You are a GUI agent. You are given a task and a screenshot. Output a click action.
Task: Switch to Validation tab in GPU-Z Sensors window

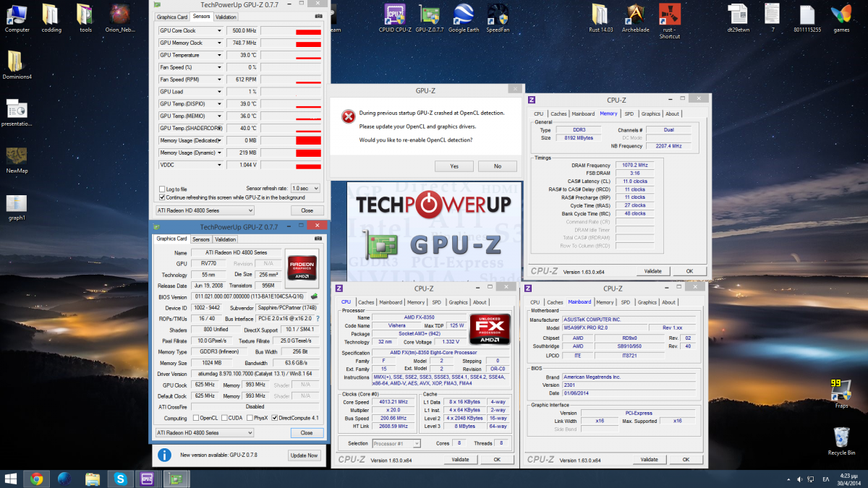(226, 17)
